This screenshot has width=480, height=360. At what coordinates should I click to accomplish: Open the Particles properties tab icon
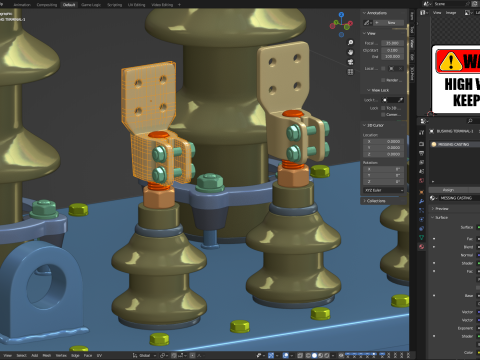[421, 210]
